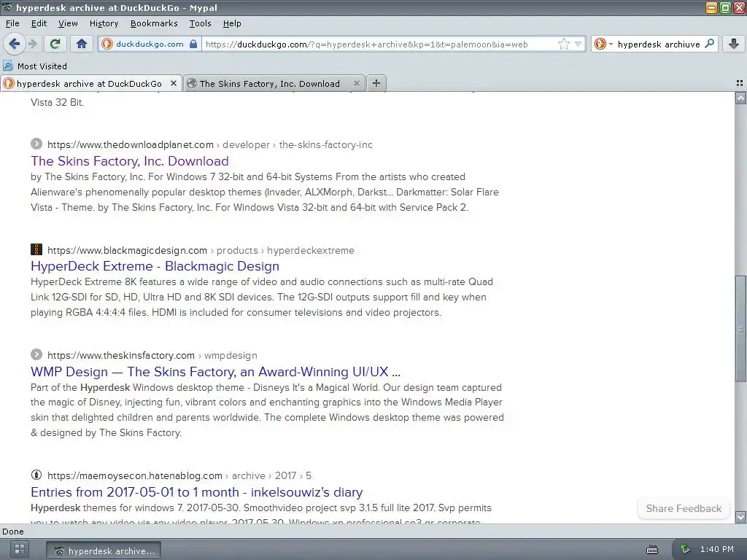This screenshot has width=747, height=560.
Task: Open the taskbar start menu button
Action: [20, 549]
